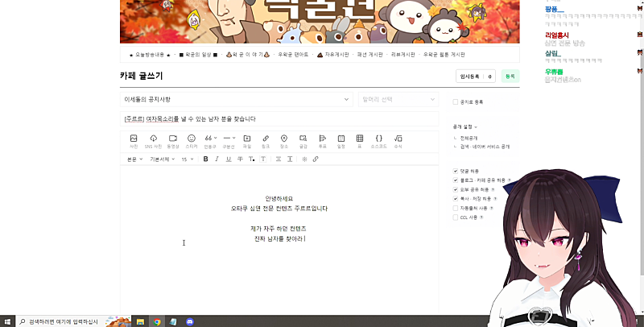Enable the 공지로 등록 checkbox
644x327 pixels.
[x=456, y=102]
